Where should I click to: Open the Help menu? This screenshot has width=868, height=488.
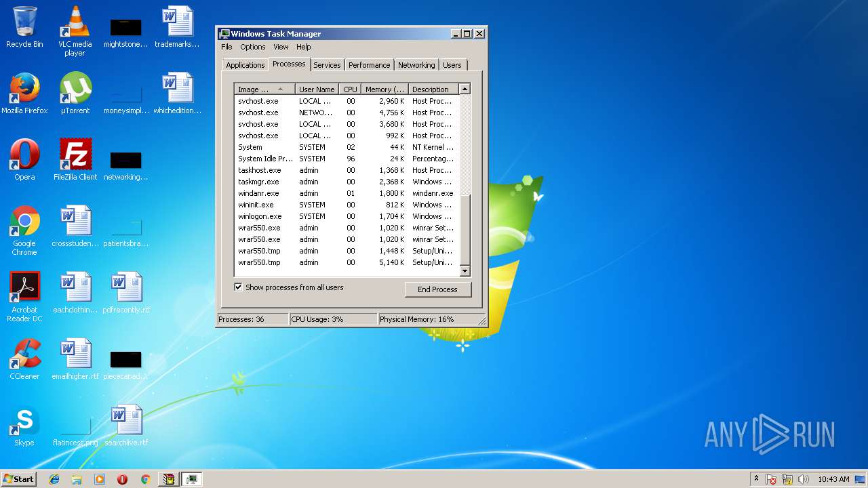[304, 47]
